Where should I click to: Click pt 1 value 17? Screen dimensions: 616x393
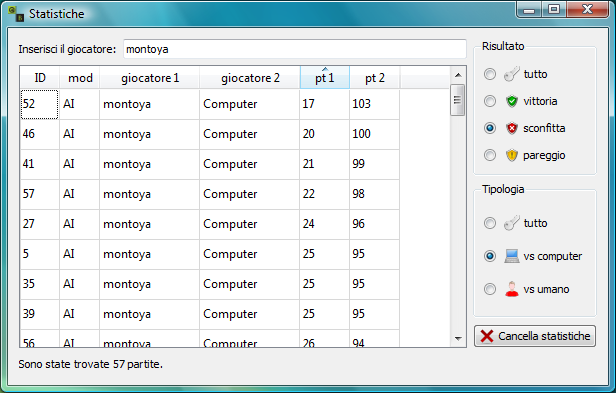pyautogui.click(x=324, y=104)
